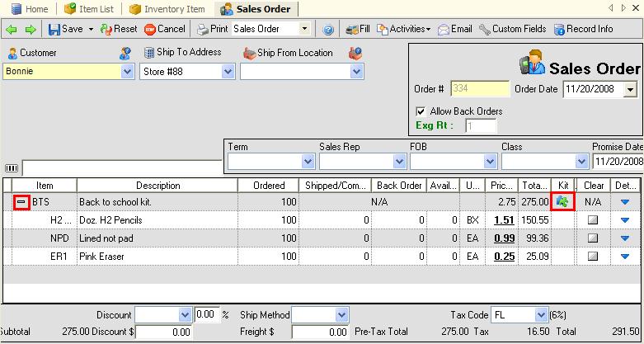
Task: Click the barcode scanner icon
Action: point(12,167)
